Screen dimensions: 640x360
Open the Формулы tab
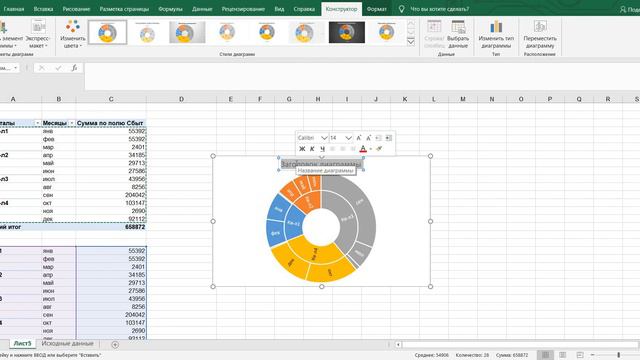(x=170, y=9)
